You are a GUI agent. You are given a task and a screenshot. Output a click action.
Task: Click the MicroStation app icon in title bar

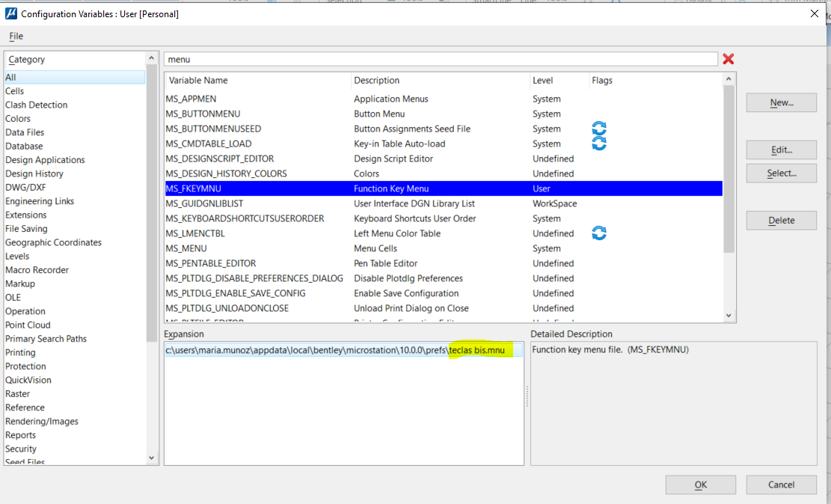(11, 13)
